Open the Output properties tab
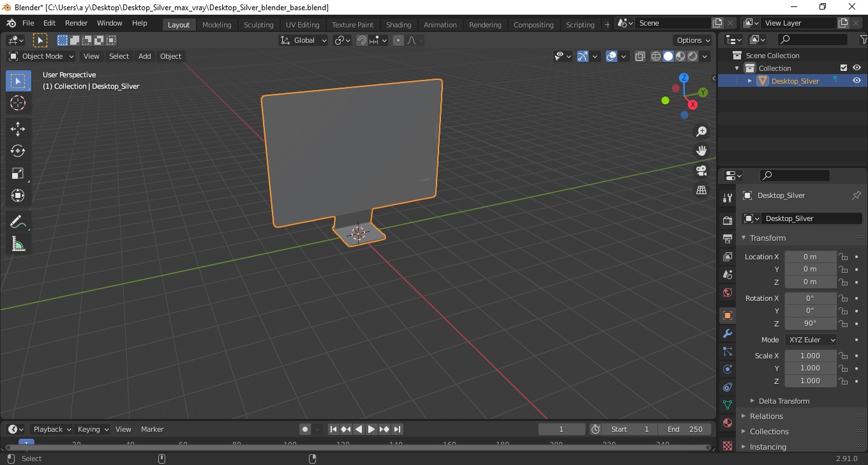868x465 pixels. 728,239
